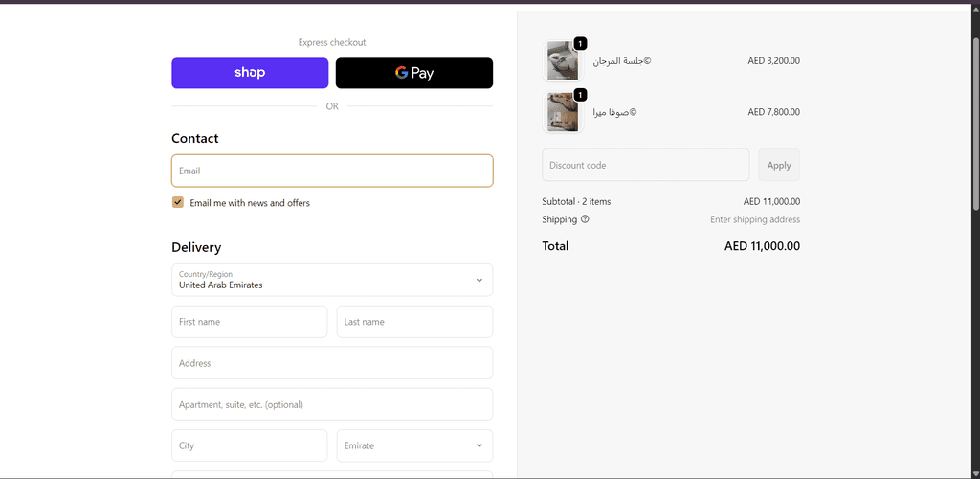Click the quantity badge on first product
The height and width of the screenshot is (479, 980).
(x=580, y=43)
